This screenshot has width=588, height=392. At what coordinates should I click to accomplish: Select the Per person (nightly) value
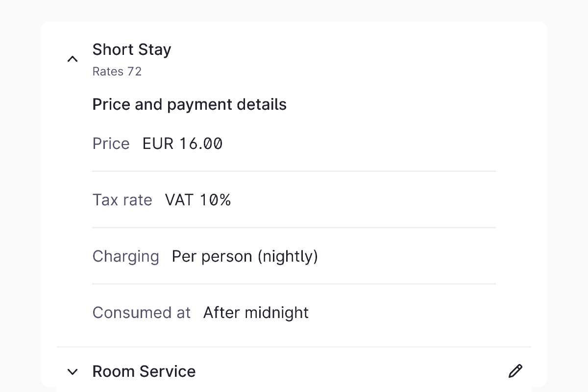click(x=245, y=256)
